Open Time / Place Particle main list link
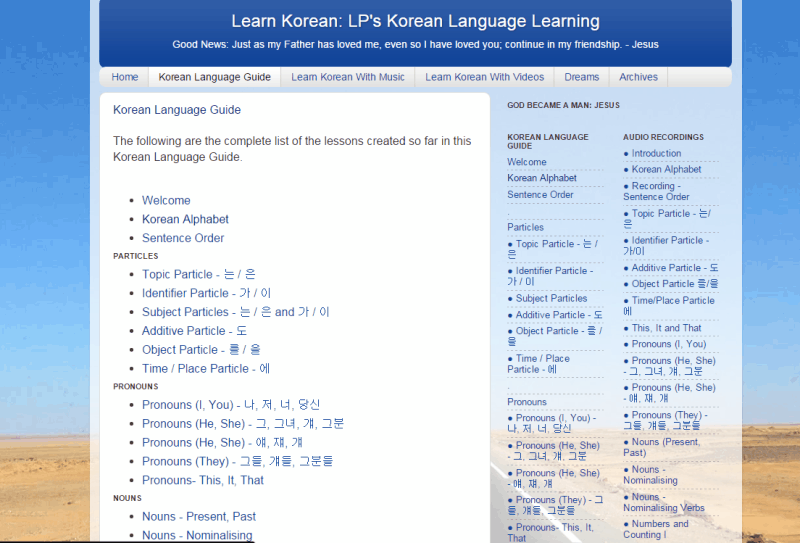This screenshot has height=543, width=800. pyautogui.click(x=206, y=369)
